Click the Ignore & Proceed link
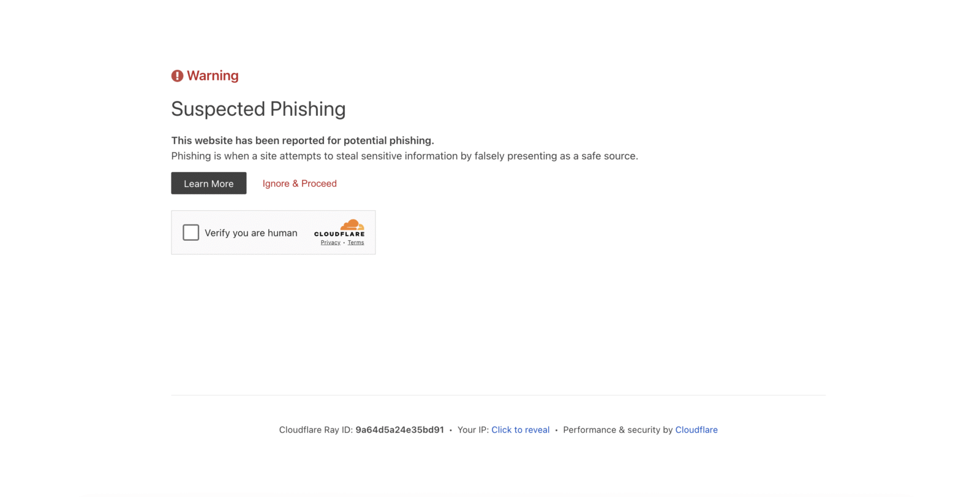 point(300,184)
